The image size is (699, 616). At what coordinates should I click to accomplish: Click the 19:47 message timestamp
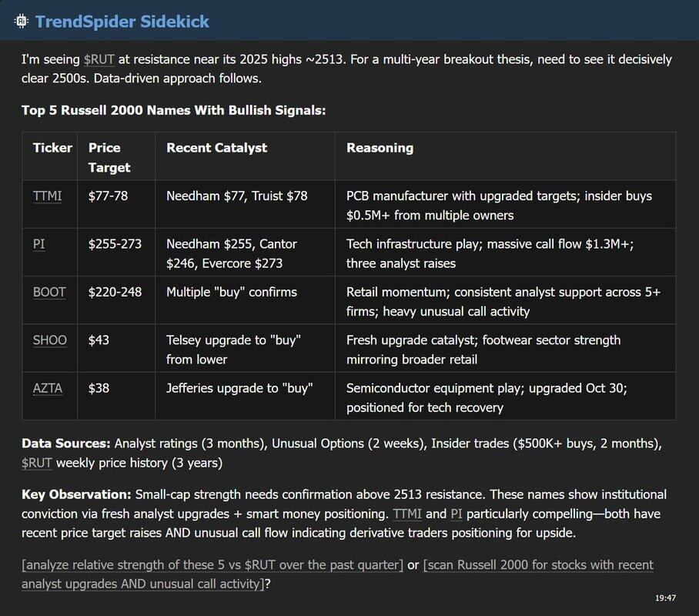(x=666, y=598)
